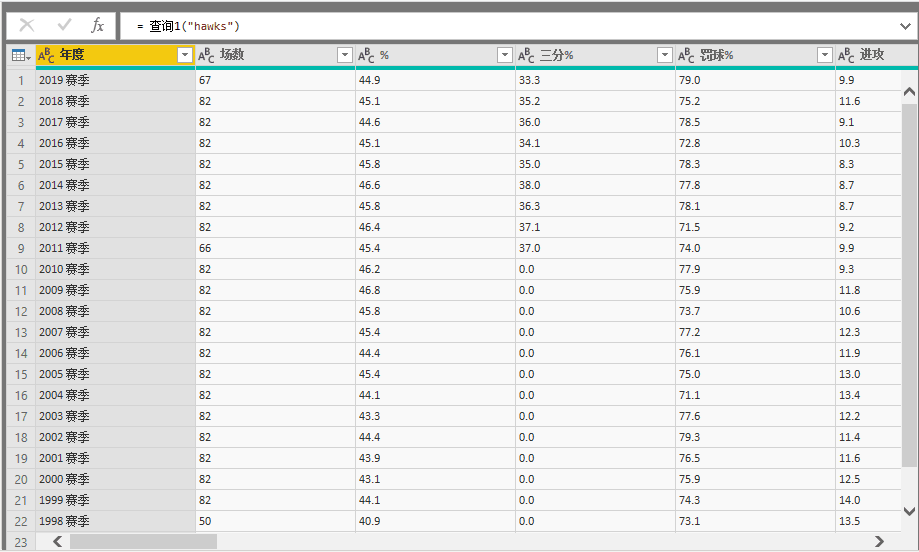Screen dimensions: 919x552
Task: Click the horizontal scrollbar right arrow
Action: pyautogui.click(x=879, y=541)
